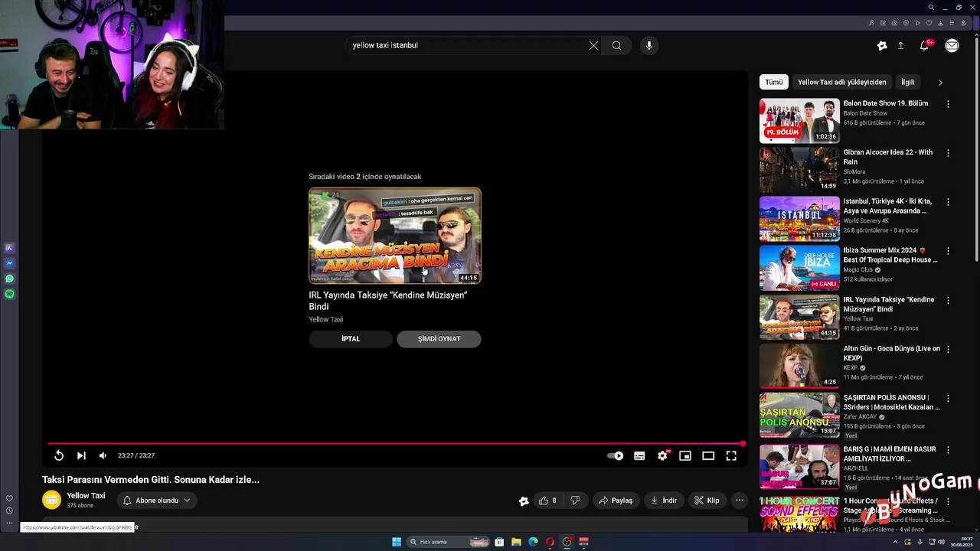The width and height of the screenshot is (980, 551).
Task: Open Opera tab search magnifier in title bar
Action: (931, 7)
